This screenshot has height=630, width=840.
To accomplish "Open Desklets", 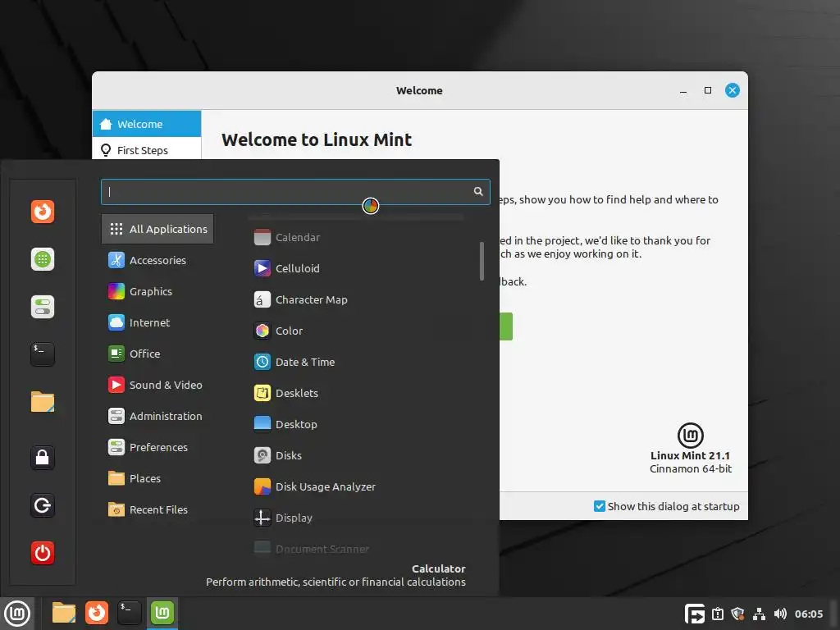I will (356, 393).
